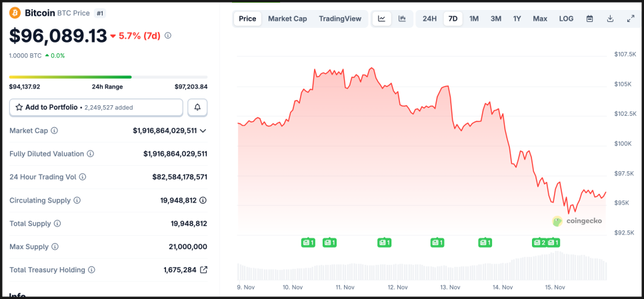644x299 pixels.
Task: Click the 24h Range progress bar
Action: (108, 77)
